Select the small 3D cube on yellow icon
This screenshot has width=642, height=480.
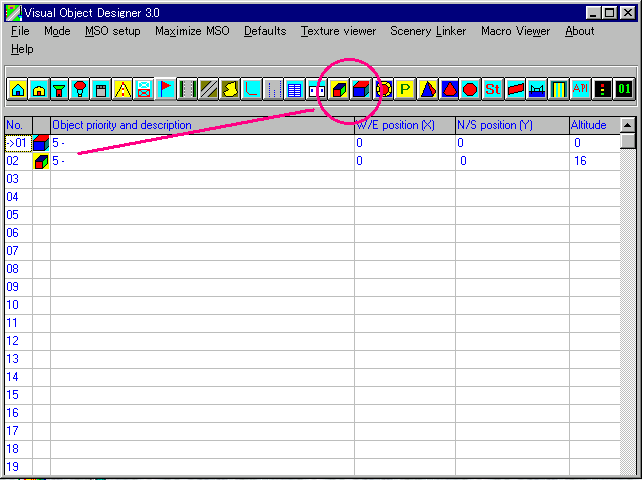click(339, 89)
